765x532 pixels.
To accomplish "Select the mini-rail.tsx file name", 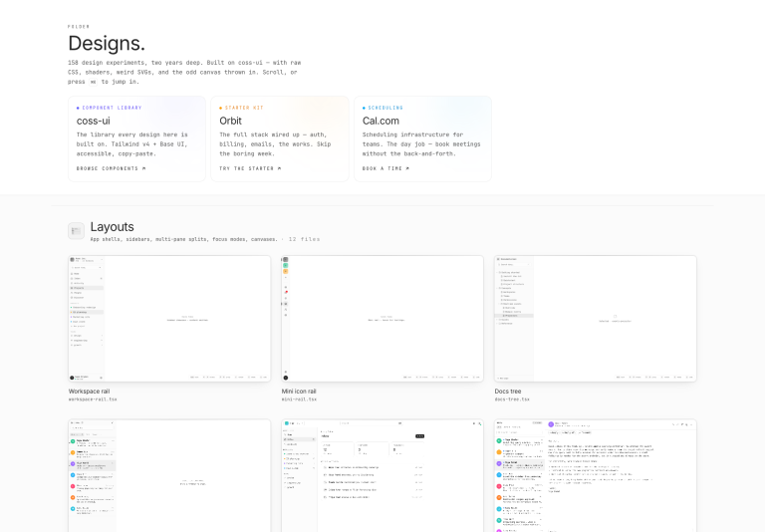I will coord(299,399).
